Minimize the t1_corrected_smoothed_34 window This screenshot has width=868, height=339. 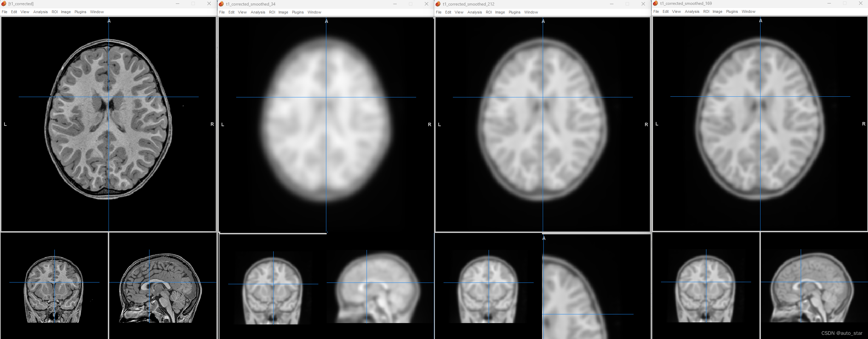pos(395,4)
